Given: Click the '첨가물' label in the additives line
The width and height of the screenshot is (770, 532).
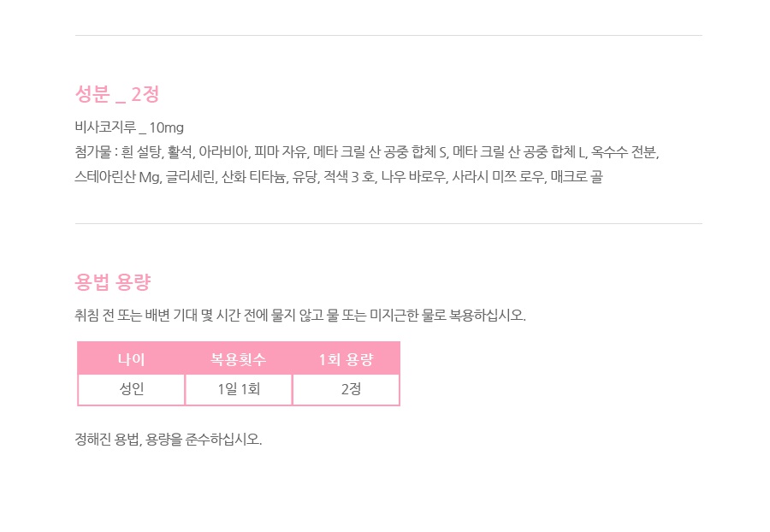Looking at the screenshot, I should point(93,152).
